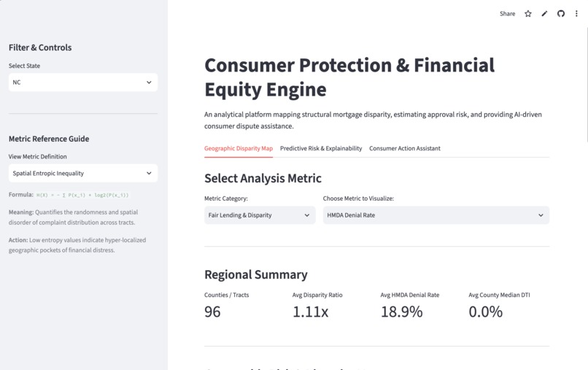Click the chevron beside HMDA Denial Rate
588x370 pixels.
pos(541,215)
